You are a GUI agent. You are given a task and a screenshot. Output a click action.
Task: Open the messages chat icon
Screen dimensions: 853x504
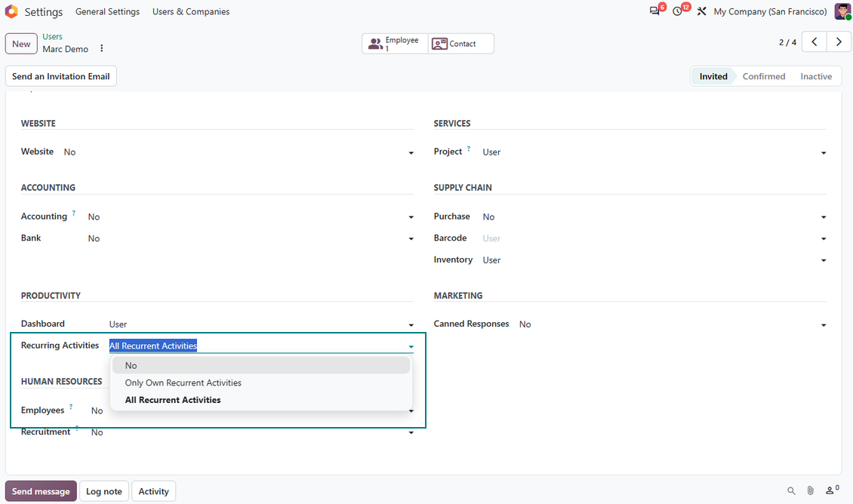tap(654, 11)
